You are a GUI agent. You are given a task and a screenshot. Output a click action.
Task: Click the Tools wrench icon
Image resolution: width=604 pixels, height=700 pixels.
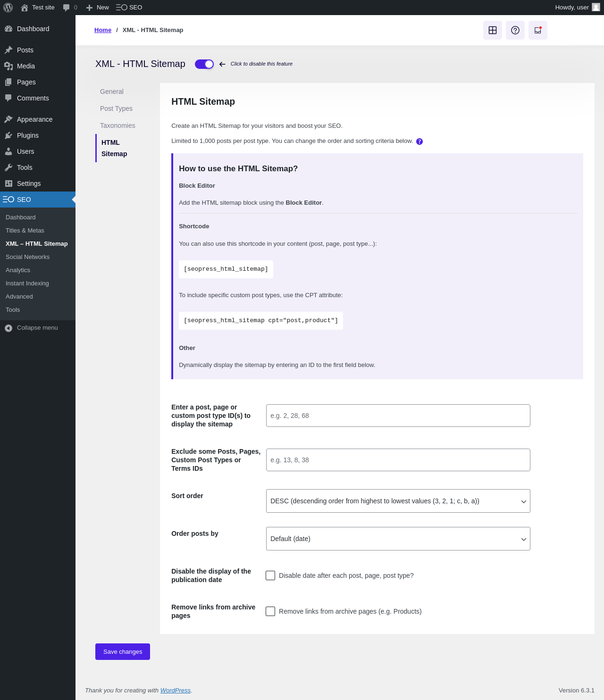(8, 167)
